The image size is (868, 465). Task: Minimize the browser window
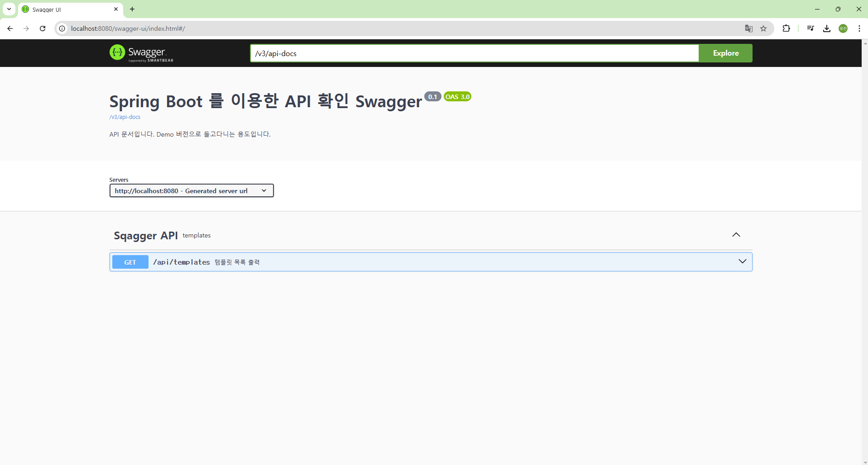(817, 9)
